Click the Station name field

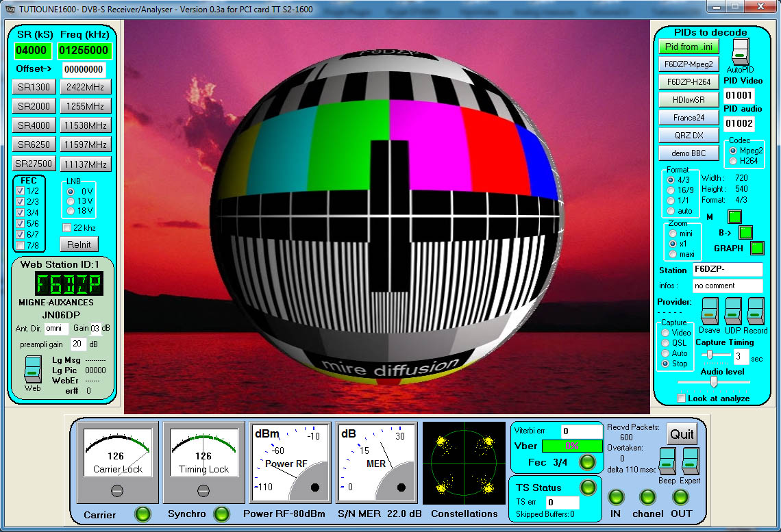(727, 269)
